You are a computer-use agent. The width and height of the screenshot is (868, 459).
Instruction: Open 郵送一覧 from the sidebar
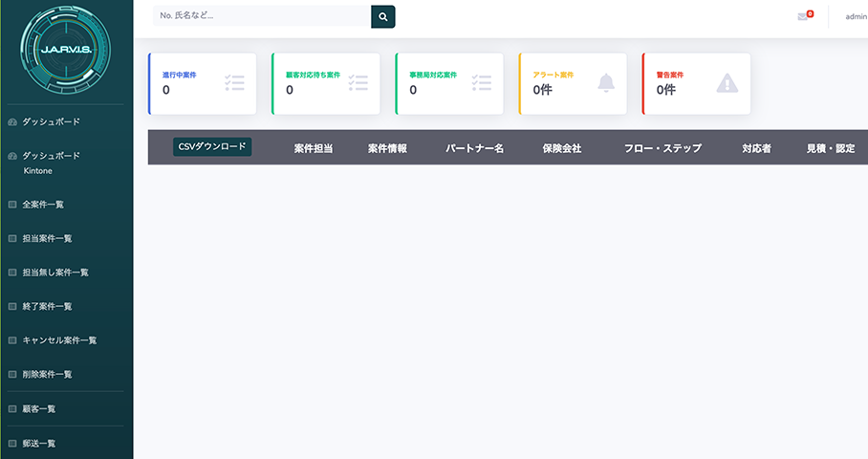coord(38,444)
